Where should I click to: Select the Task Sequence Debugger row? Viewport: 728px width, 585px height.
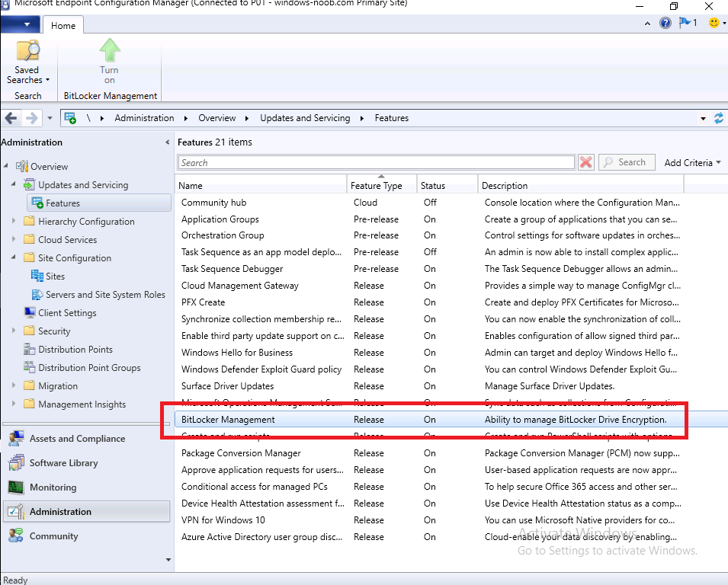pos(451,269)
